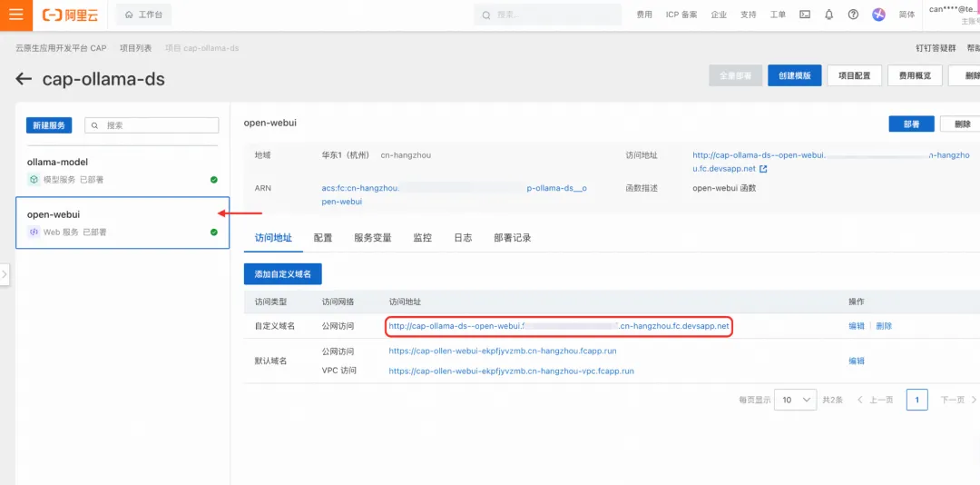Open the ICP 备案 menu
Viewport: 980px width, 485px height.
coord(681,15)
